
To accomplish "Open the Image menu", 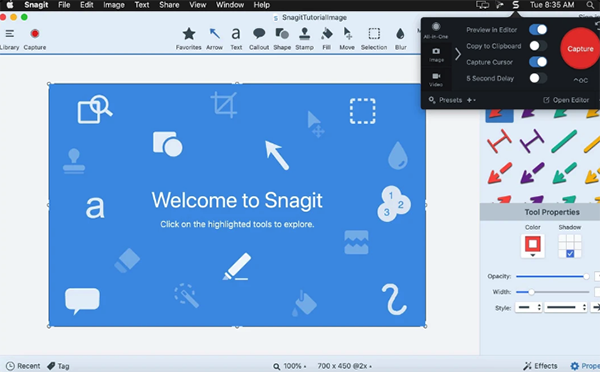I will (x=114, y=5).
